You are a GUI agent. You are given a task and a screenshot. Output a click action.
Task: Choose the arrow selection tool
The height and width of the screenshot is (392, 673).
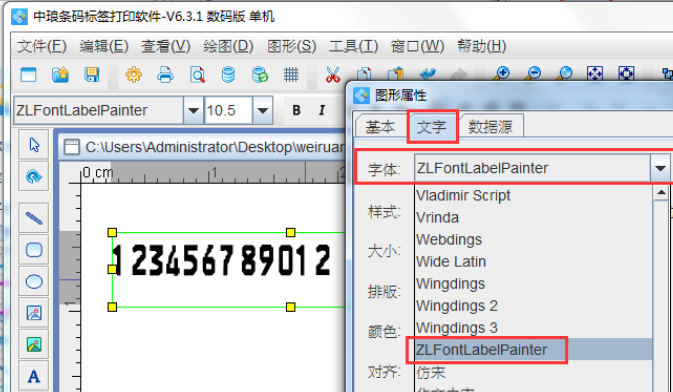tap(34, 145)
